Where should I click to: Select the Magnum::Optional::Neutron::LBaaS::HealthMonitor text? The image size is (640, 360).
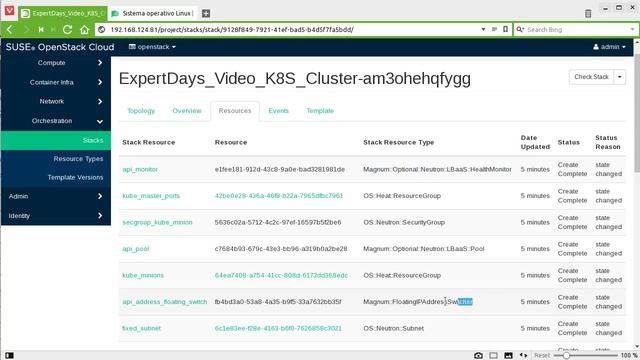coord(437,169)
